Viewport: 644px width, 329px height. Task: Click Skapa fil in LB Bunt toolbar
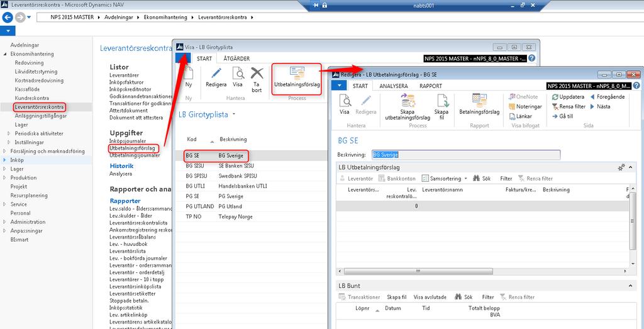[x=396, y=297]
